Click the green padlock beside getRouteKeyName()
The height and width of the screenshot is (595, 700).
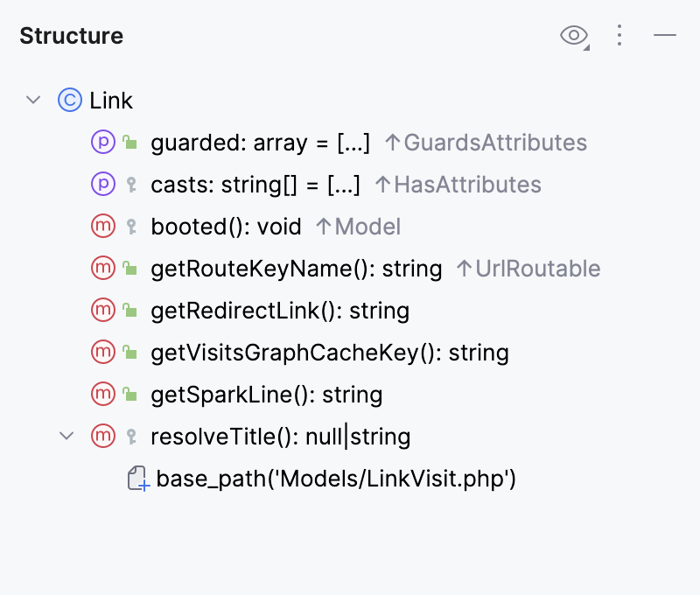[x=128, y=268]
